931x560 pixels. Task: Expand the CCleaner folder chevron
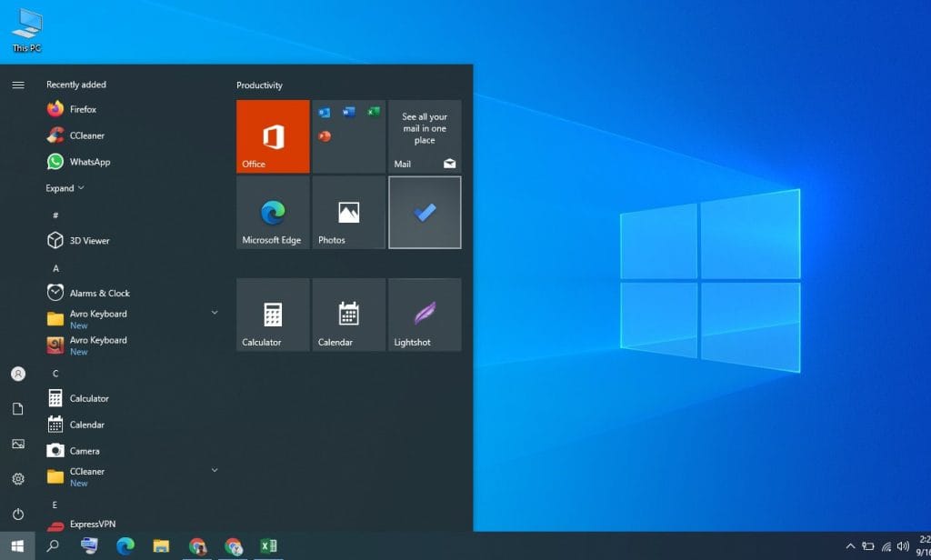[215, 470]
